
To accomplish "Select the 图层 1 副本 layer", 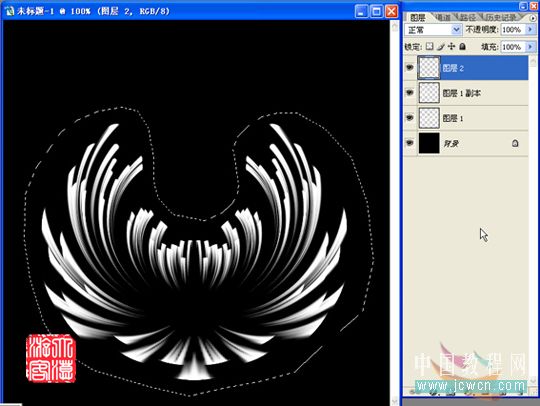I will pyautogui.click(x=472, y=93).
